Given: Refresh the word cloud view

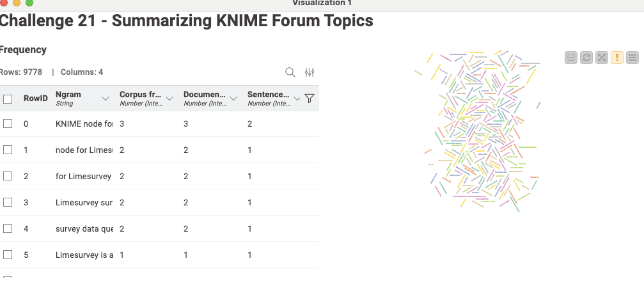Looking at the screenshot, I should [x=586, y=58].
